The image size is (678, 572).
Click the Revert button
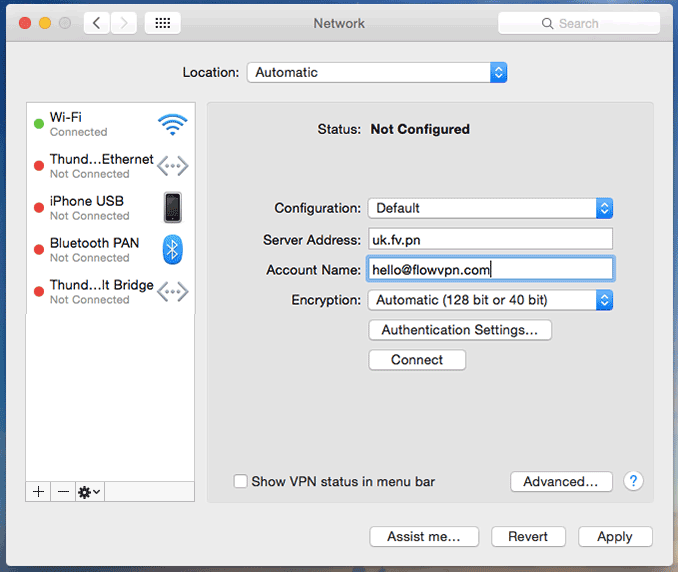point(528,537)
